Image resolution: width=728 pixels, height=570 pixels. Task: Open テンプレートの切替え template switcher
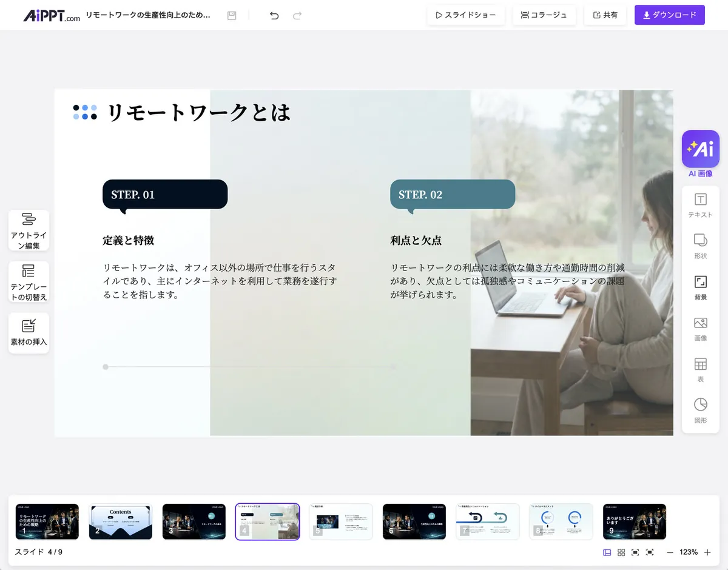click(29, 282)
